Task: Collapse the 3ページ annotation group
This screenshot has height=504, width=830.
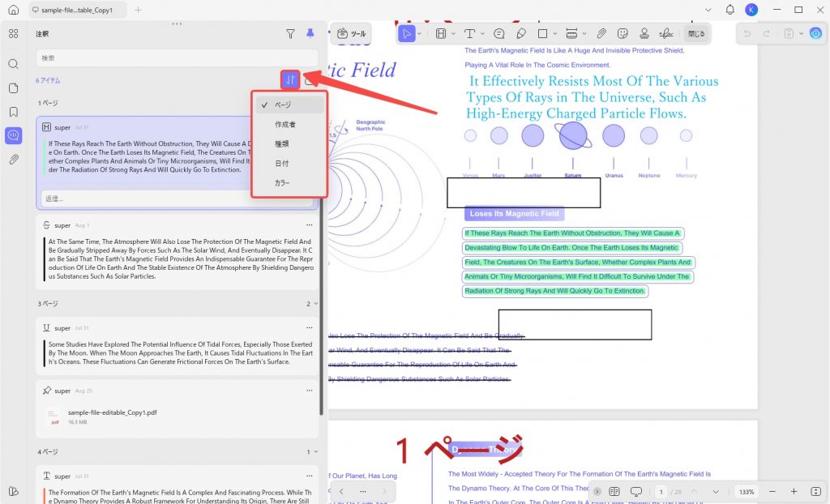Action: (316, 304)
